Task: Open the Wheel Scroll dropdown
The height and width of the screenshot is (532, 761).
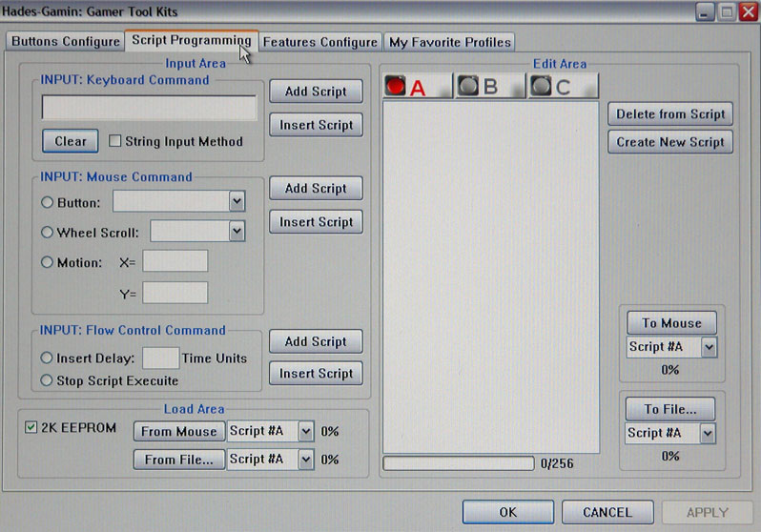Action: (237, 231)
